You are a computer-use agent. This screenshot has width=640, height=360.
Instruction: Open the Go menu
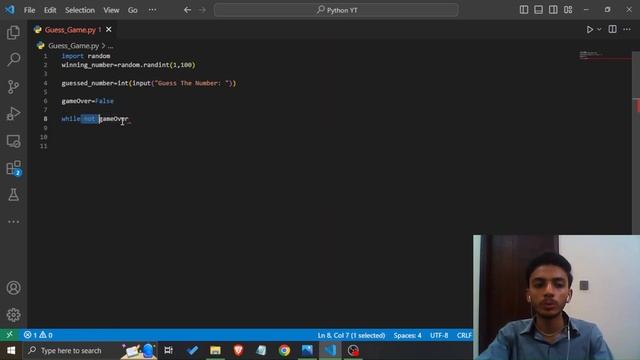(x=133, y=10)
